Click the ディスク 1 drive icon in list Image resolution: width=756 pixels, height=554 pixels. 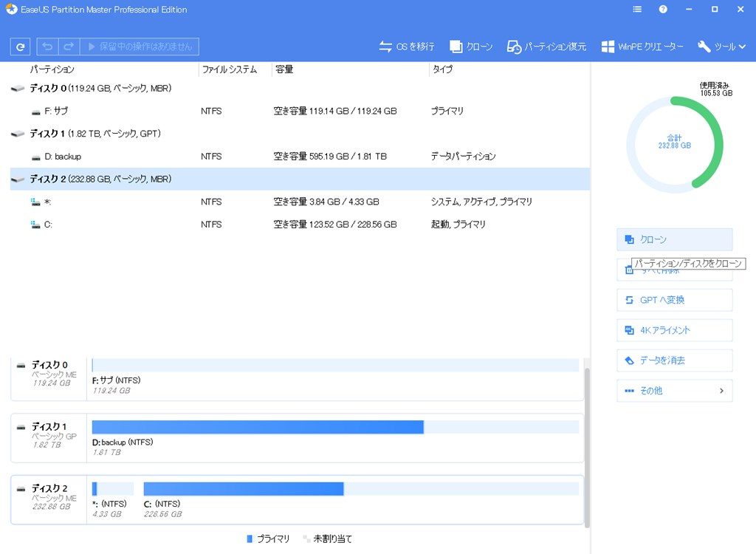coord(18,134)
